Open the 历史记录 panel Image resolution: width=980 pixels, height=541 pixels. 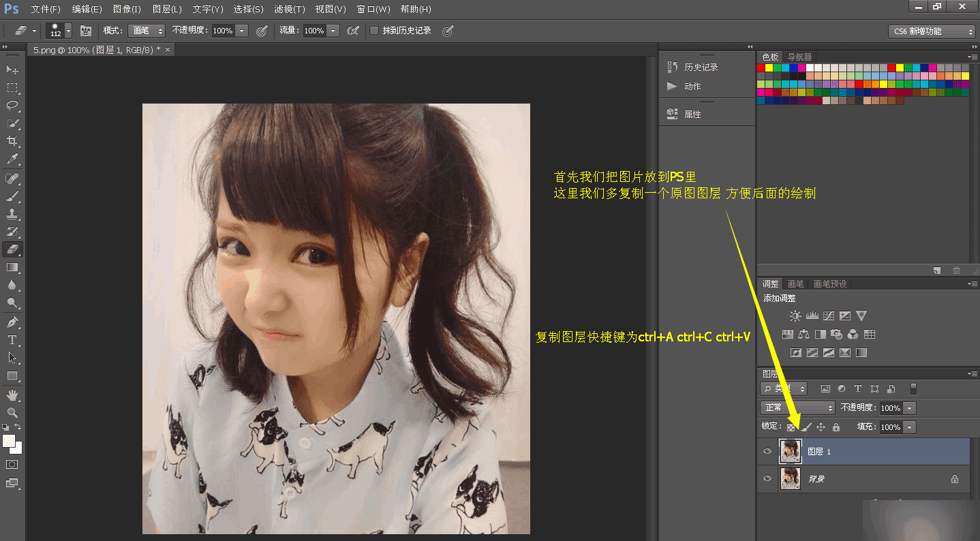pyautogui.click(x=701, y=67)
